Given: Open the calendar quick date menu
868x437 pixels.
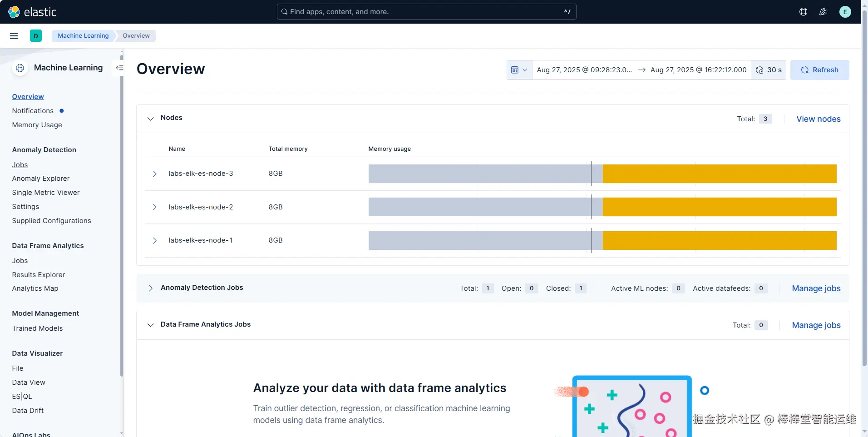Looking at the screenshot, I should tap(519, 70).
